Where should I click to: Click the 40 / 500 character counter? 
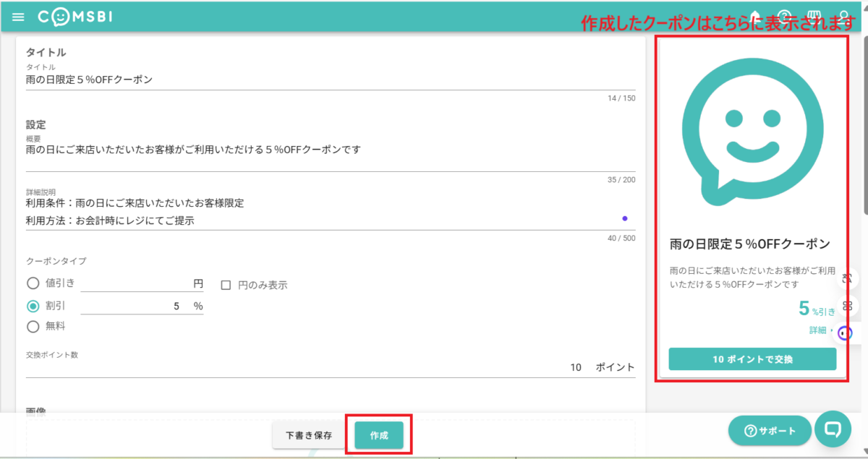pos(621,239)
